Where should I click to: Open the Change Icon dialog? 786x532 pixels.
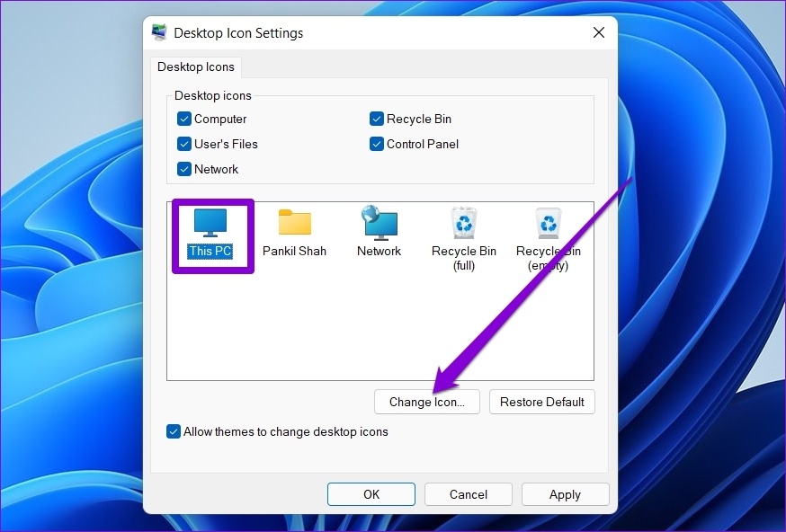pyautogui.click(x=426, y=402)
